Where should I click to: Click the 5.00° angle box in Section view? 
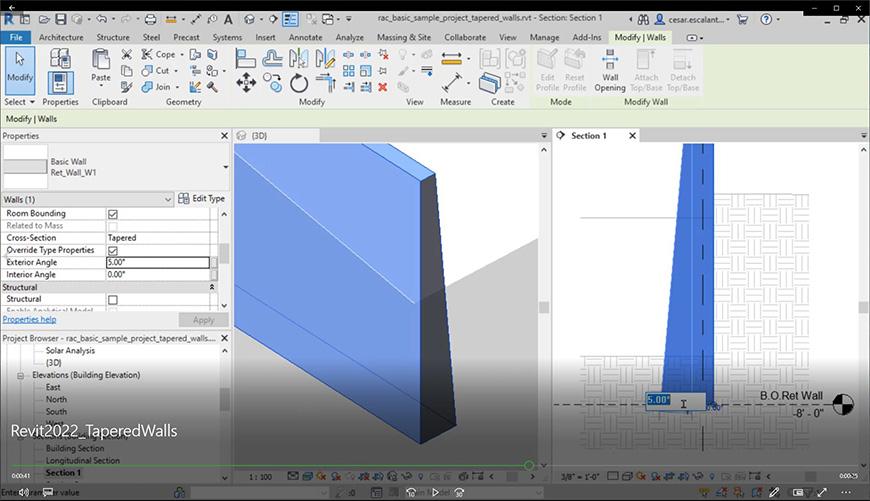tap(675, 401)
